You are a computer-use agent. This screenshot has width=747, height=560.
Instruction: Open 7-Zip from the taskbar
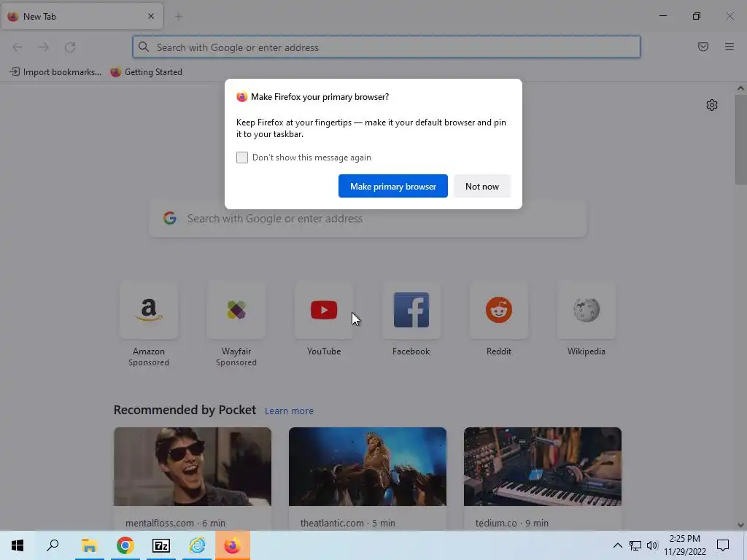pos(161,545)
